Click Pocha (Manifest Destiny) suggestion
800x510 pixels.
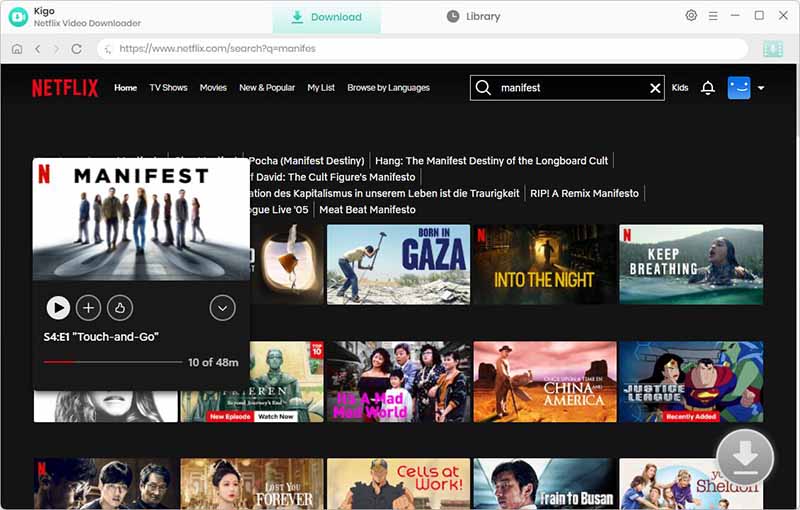307,161
